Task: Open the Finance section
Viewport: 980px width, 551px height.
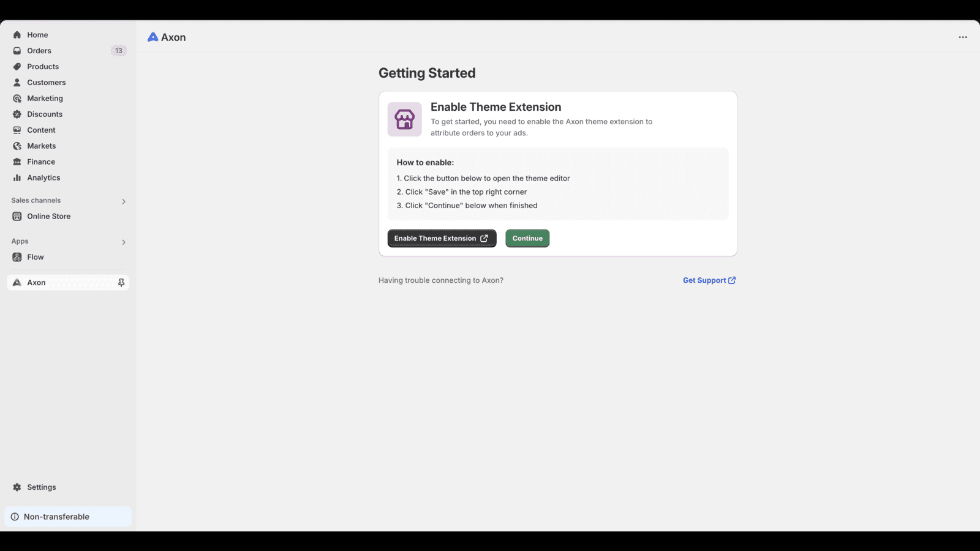Action: [40, 162]
